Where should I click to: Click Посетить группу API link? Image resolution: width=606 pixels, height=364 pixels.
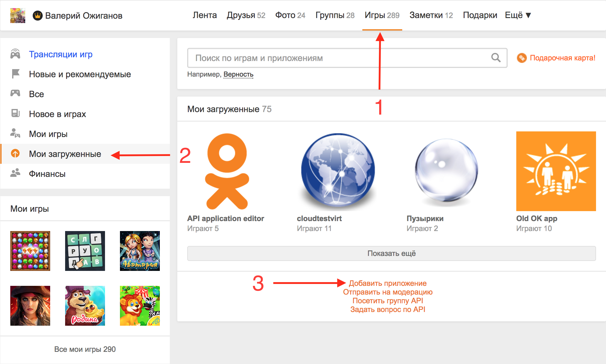click(x=388, y=301)
